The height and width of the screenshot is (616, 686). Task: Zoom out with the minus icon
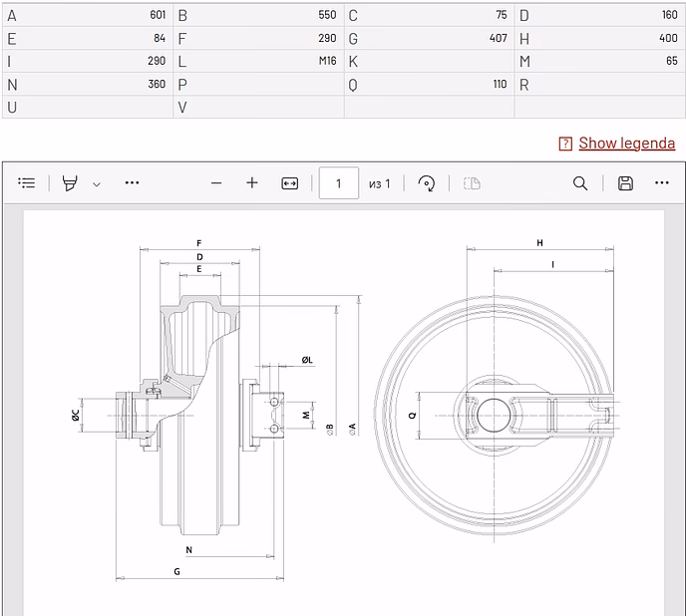(216, 182)
